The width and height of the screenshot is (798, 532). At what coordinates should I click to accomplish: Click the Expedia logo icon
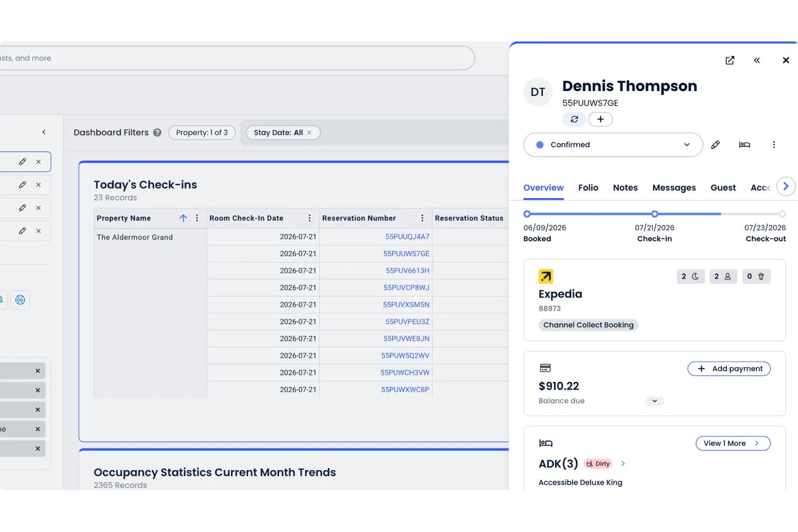[546, 277]
